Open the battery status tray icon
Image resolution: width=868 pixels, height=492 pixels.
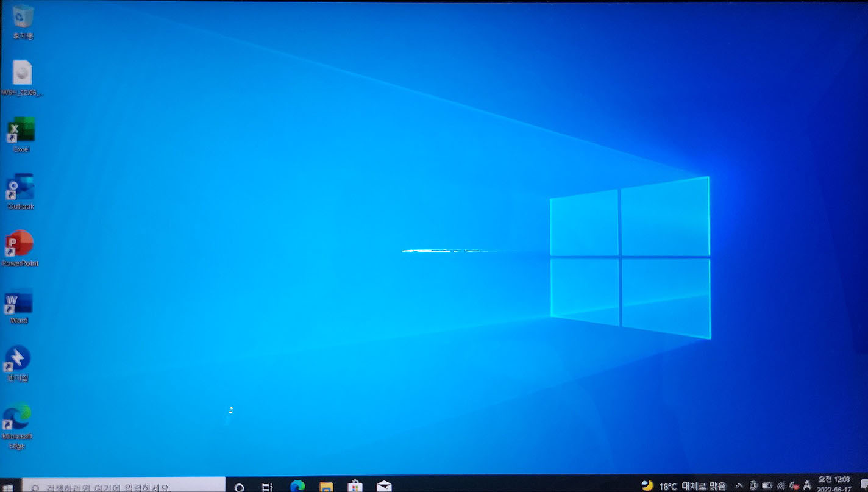[767, 485]
